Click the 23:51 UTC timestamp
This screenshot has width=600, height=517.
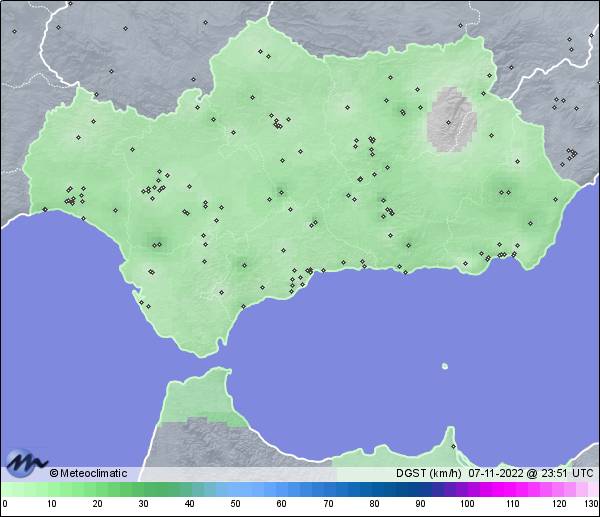562,473
